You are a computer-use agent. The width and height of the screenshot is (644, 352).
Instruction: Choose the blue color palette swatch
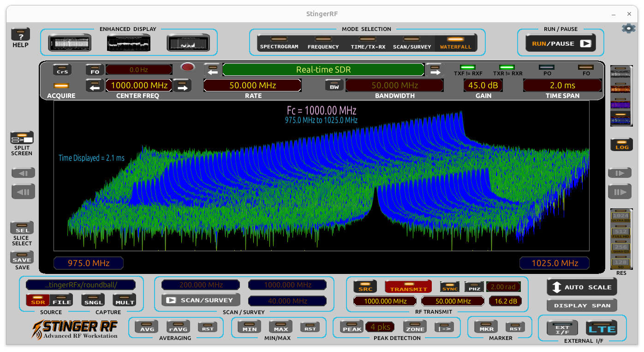621,119
